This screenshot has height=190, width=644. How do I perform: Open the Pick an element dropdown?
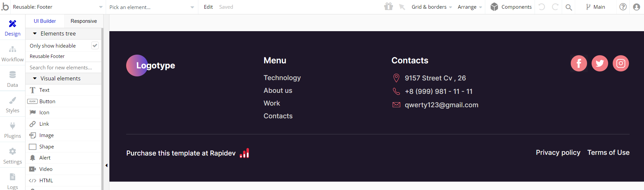tap(152, 7)
